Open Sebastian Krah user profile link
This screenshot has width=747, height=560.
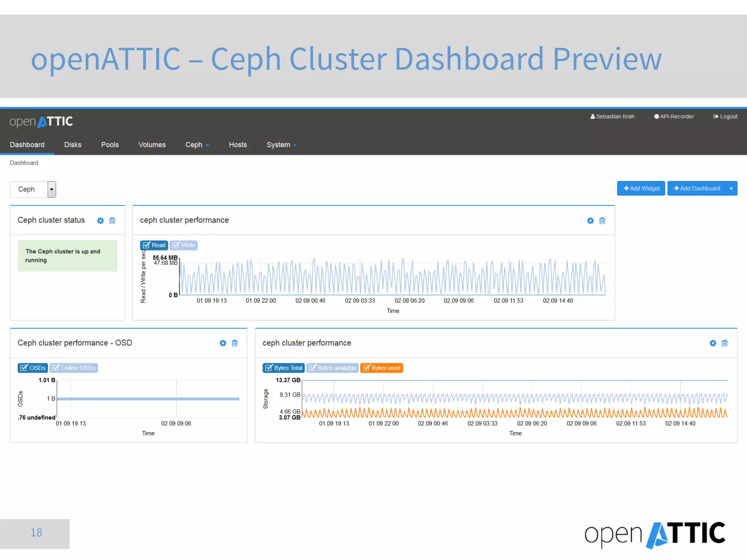coord(612,117)
